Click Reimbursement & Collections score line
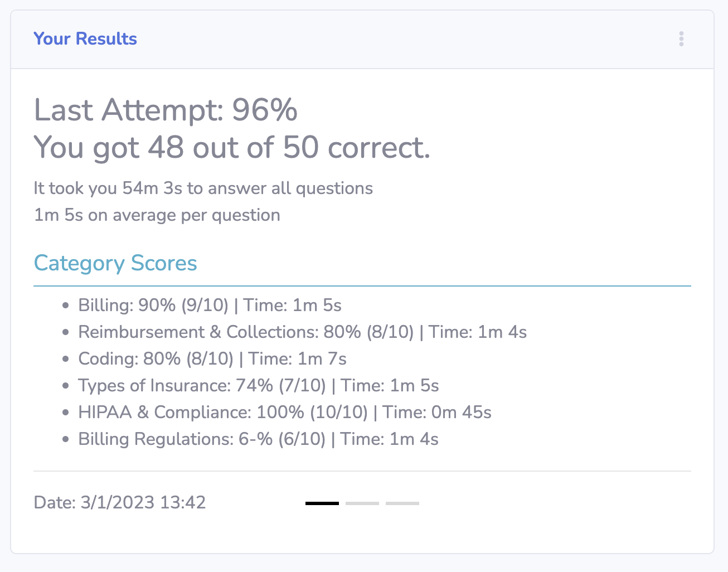The height and width of the screenshot is (572, 728). coord(302,332)
